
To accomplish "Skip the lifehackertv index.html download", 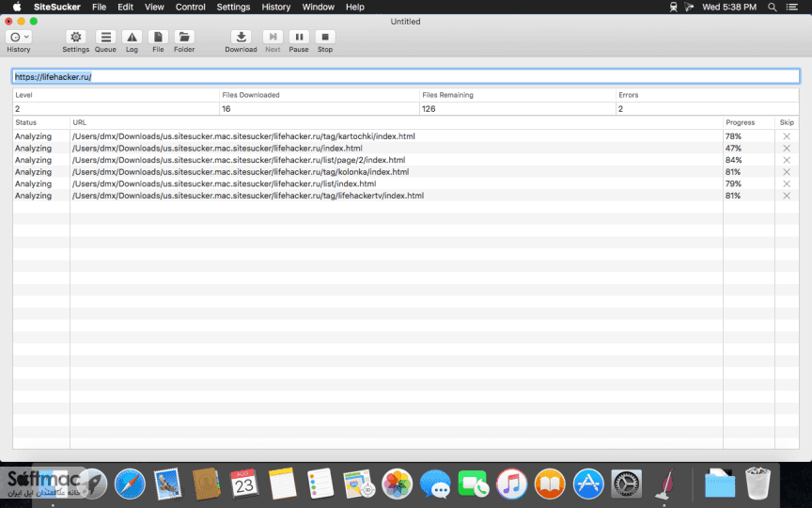I will (x=787, y=196).
